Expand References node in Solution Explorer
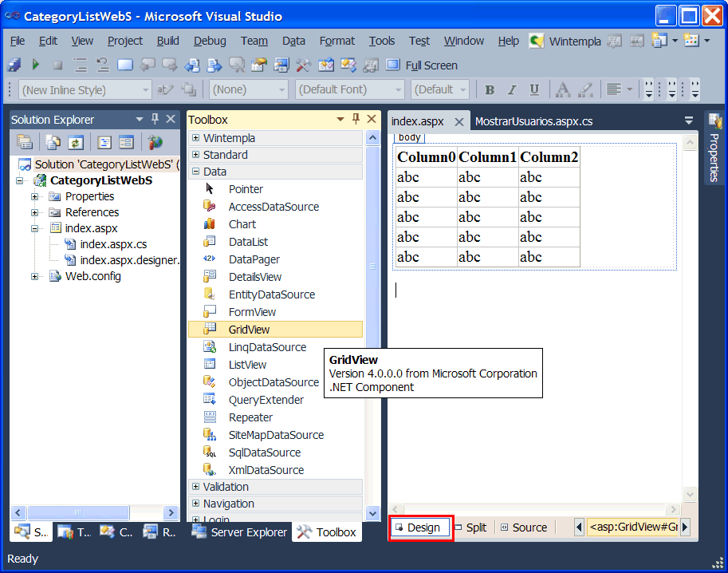Screen dimensions: 728x573 [x=35, y=212]
